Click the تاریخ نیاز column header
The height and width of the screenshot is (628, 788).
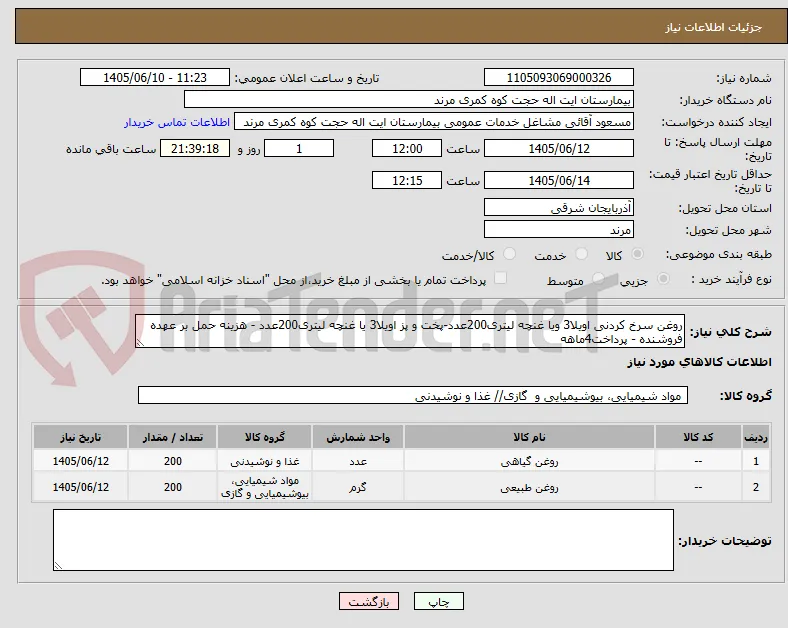(x=80, y=437)
